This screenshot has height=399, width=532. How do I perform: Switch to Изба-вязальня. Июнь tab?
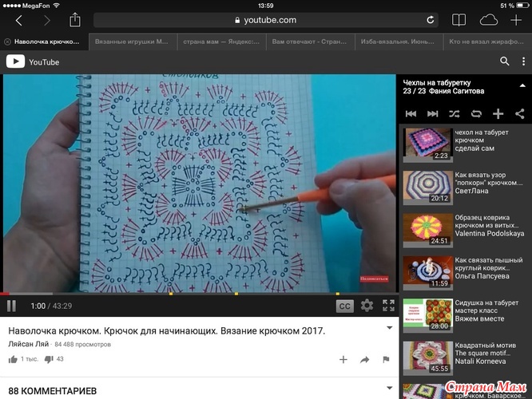399,41
